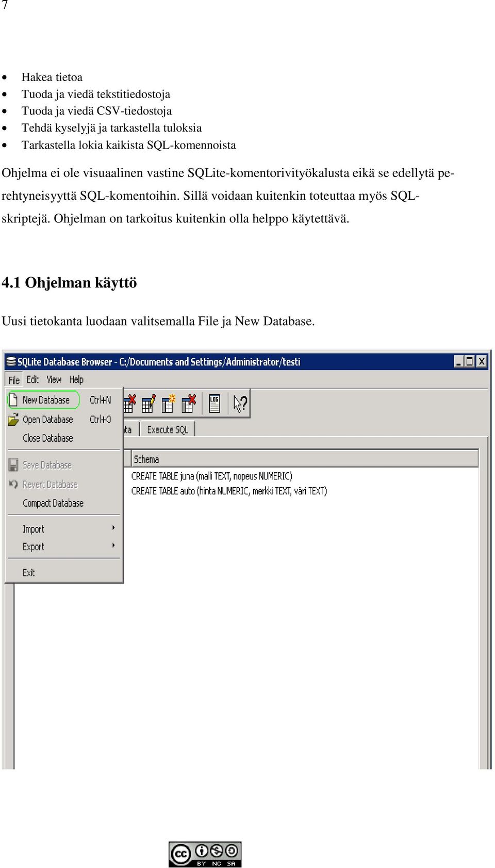This screenshot has height=868, width=495.
Task: Click the Delete Index toolbar icon
Action: tap(188, 404)
